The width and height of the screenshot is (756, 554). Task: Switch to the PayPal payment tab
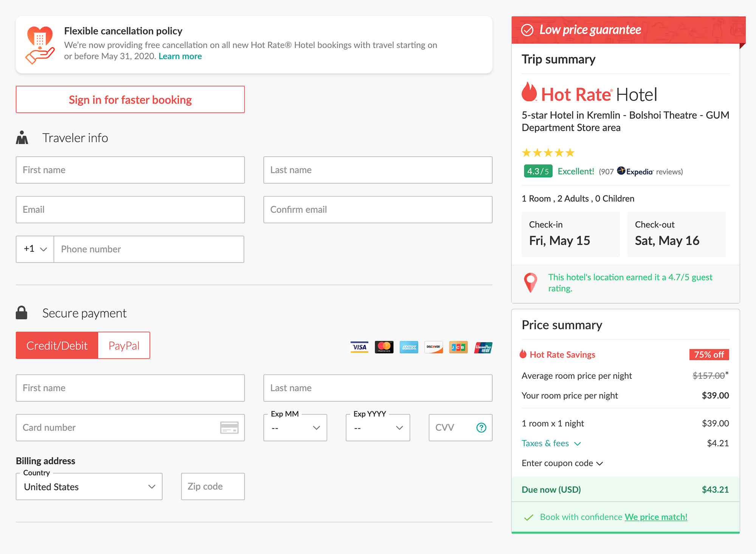[124, 345]
